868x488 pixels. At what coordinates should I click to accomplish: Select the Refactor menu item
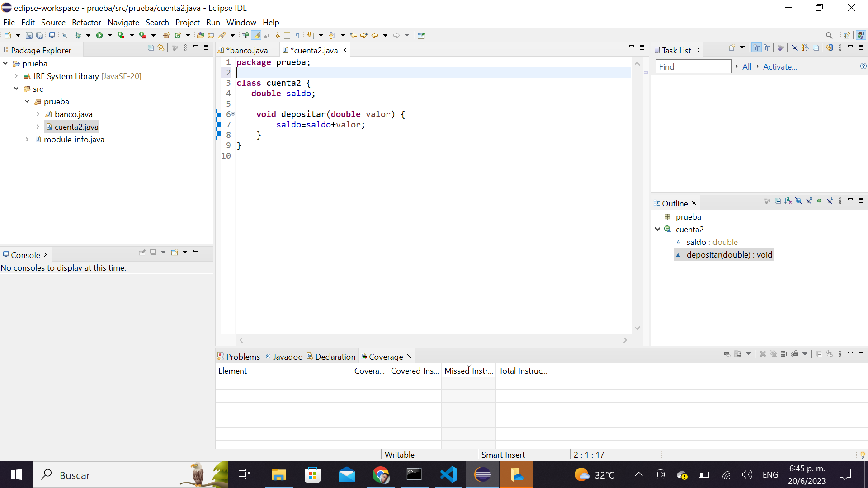pos(86,22)
